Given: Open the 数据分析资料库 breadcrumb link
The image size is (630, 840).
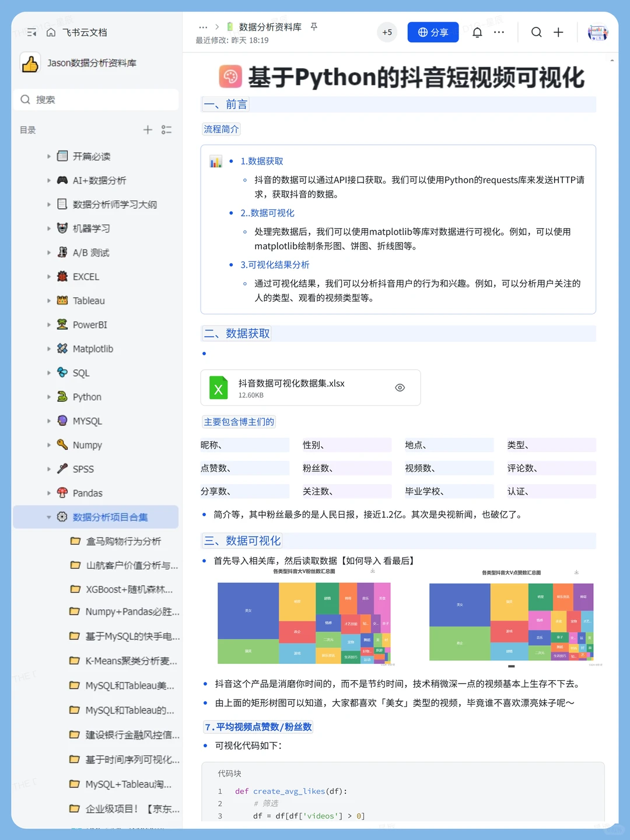Looking at the screenshot, I should click(270, 27).
